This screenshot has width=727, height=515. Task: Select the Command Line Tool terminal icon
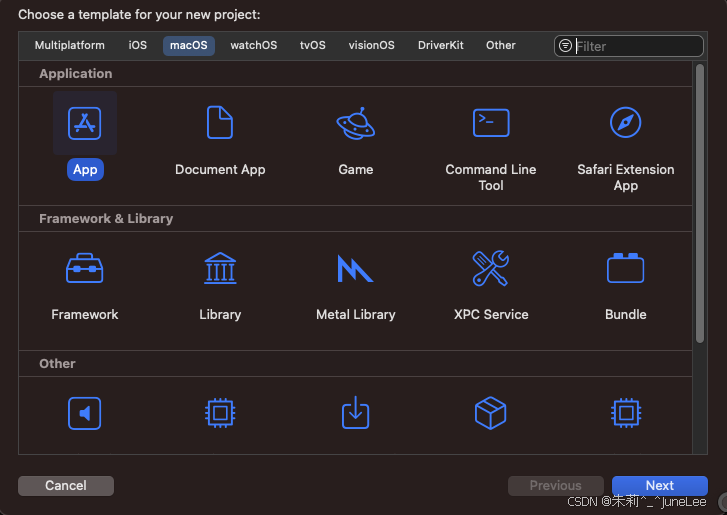(x=491, y=123)
